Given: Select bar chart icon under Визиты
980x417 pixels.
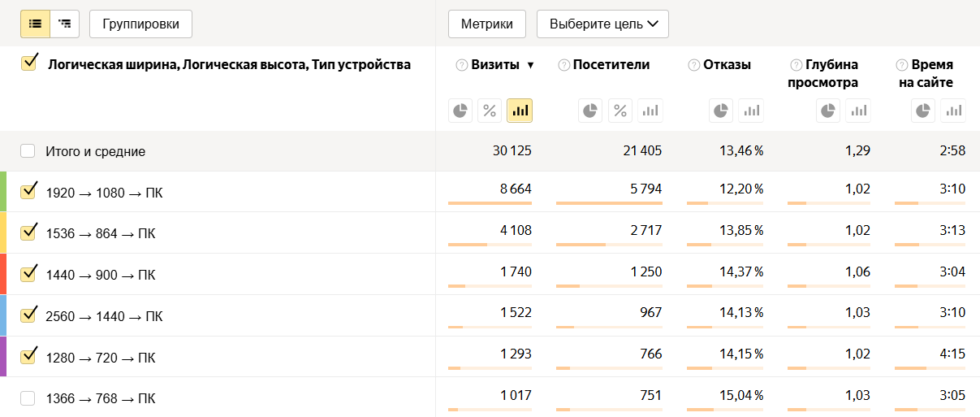Looking at the screenshot, I should pos(520,111).
